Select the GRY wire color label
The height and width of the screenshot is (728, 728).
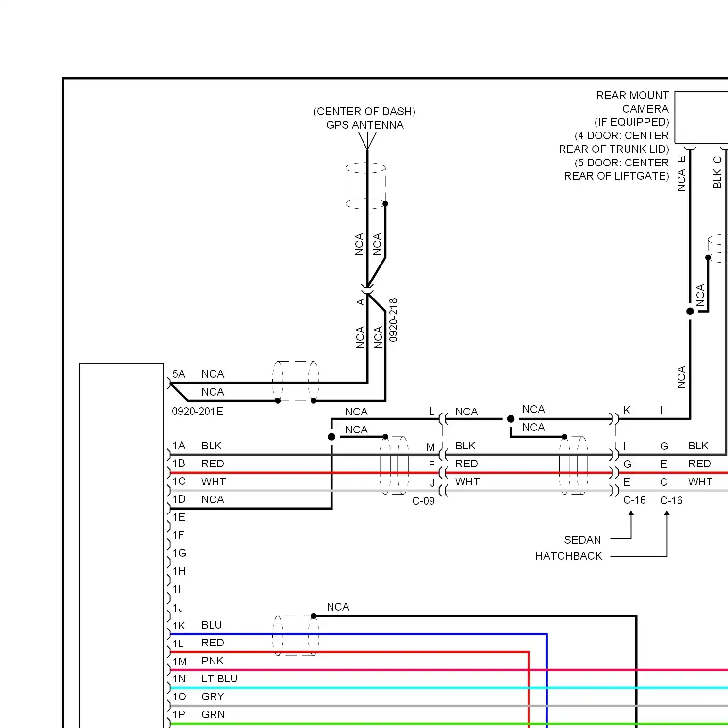click(x=213, y=696)
